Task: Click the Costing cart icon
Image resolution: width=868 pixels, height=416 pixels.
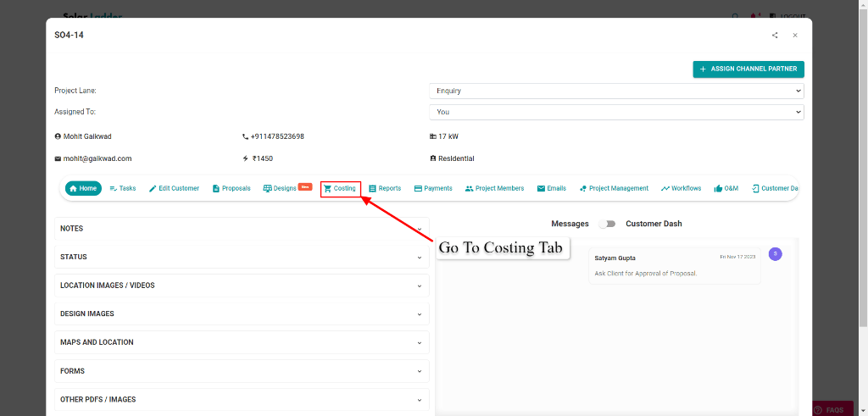Action: point(327,188)
